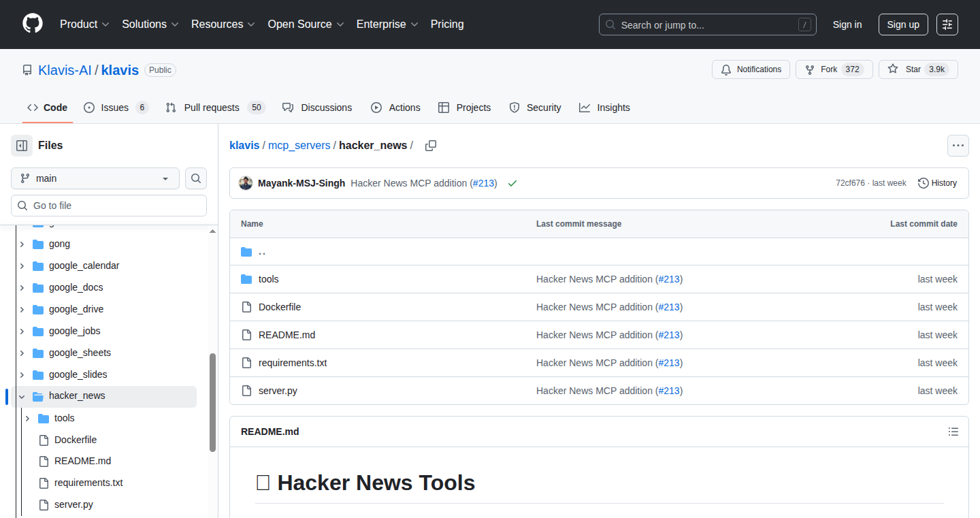This screenshot has width=980, height=518.
Task: Switch to the Insights tab
Action: [x=604, y=108]
